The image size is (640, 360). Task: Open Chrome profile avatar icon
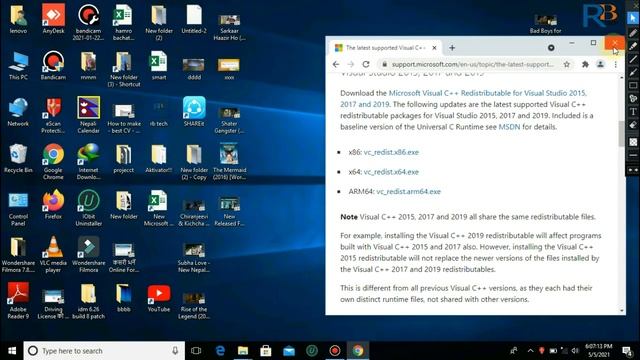600,64
